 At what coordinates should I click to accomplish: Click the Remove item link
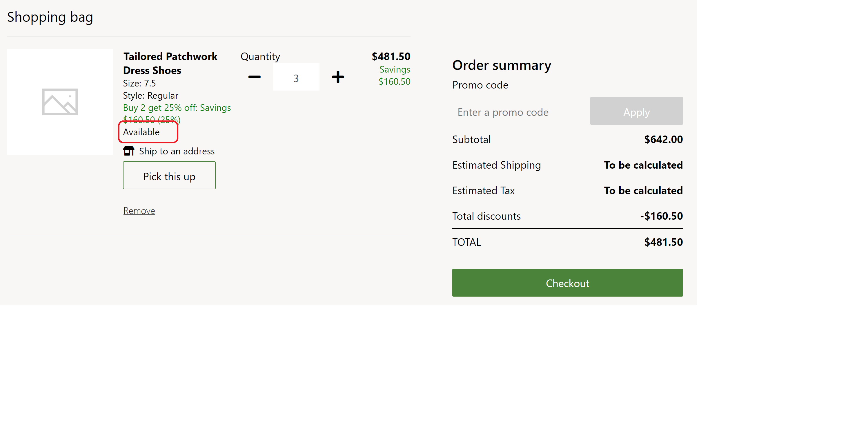[x=139, y=210]
